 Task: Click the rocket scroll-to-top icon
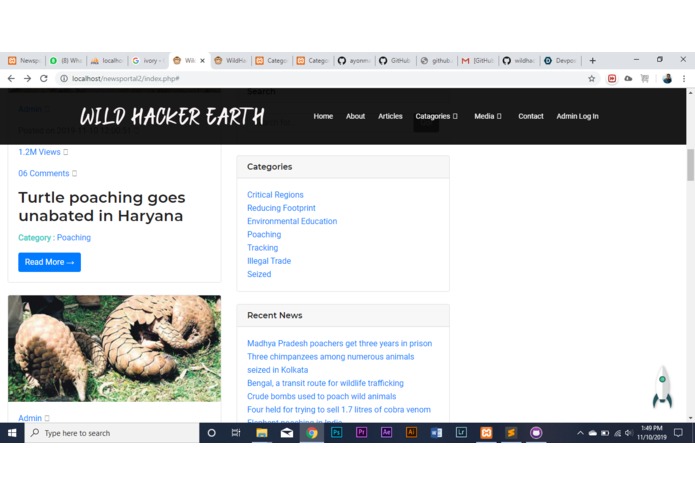click(662, 387)
